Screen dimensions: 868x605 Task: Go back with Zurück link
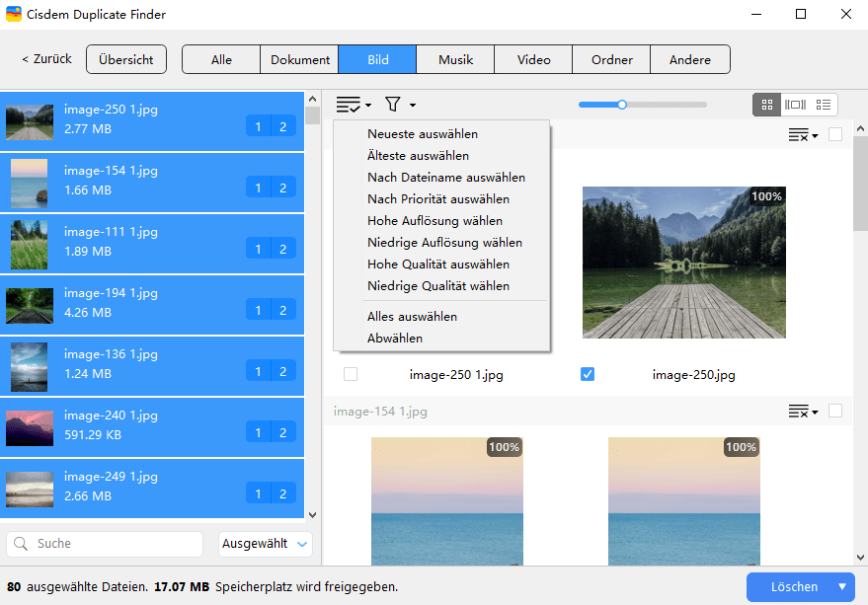[x=46, y=59]
